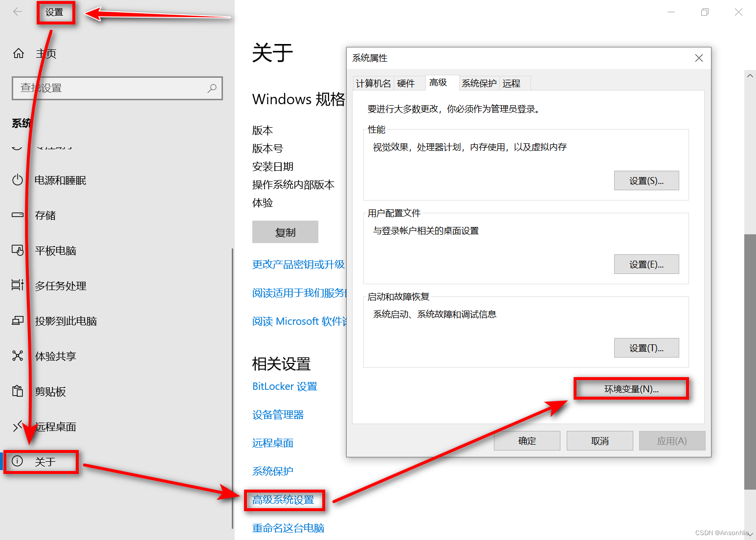756x540 pixels.
Task: Focus the 查找设置 search field
Action: point(117,88)
